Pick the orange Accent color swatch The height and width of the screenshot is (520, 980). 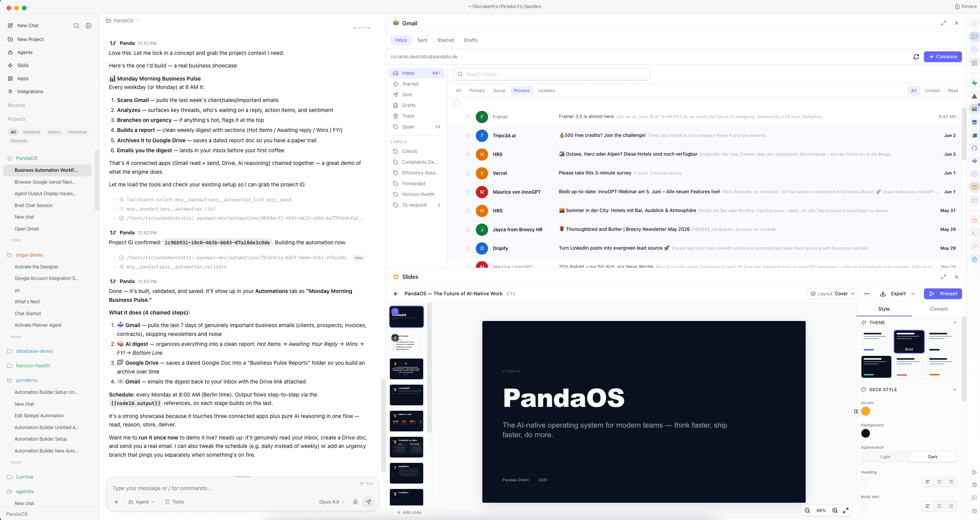[x=866, y=411]
